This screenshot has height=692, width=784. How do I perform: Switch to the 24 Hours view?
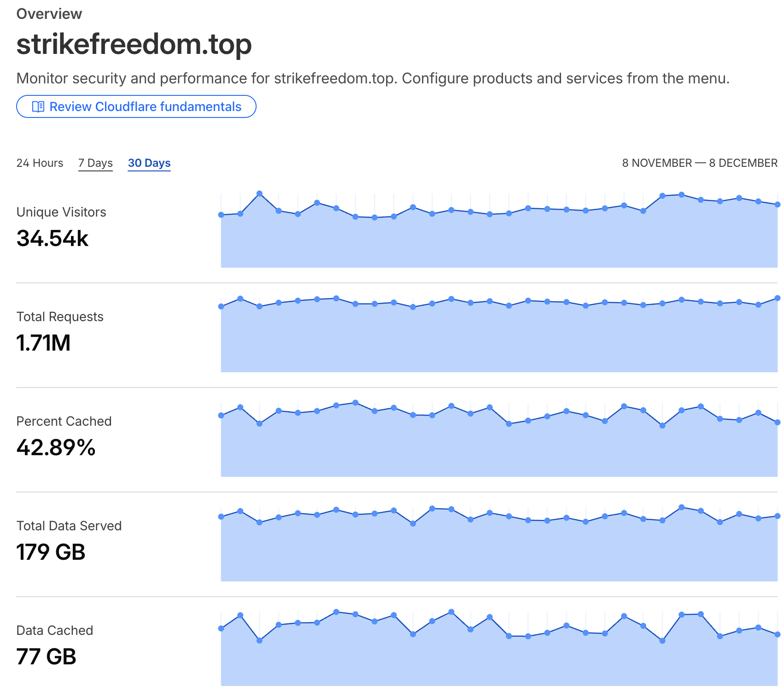pos(40,163)
